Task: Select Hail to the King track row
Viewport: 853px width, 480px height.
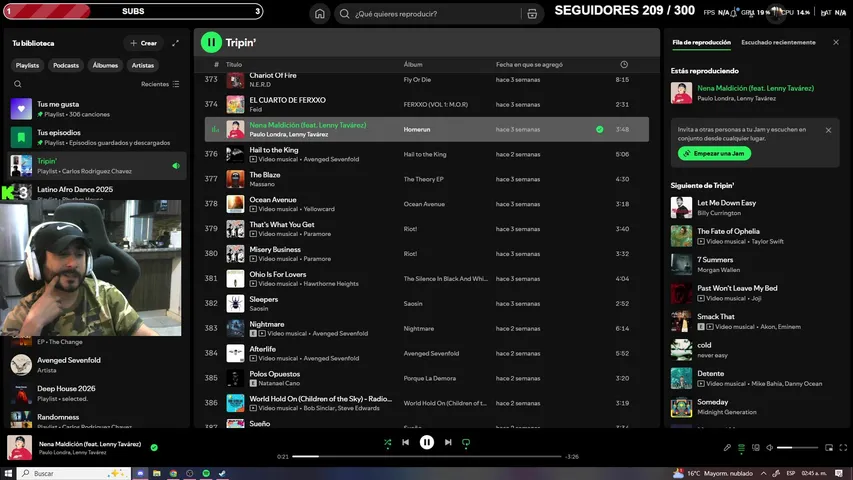Action: pyautogui.click(x=426, y=154)
